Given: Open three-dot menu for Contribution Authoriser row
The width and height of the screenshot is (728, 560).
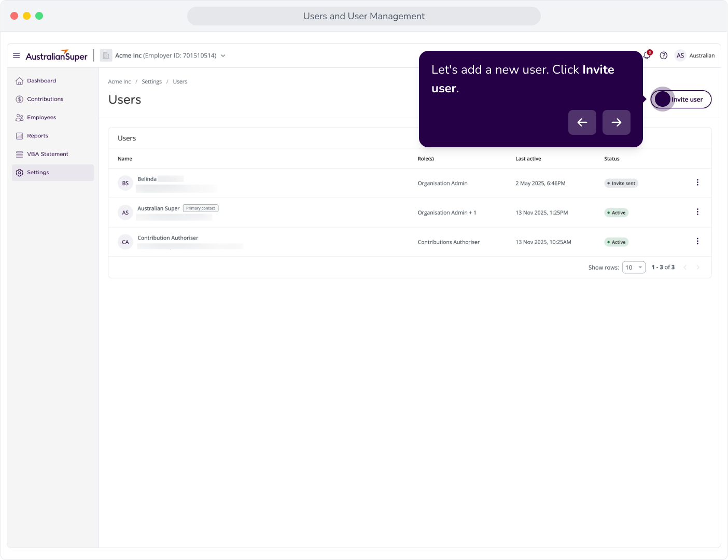Looking at the screenshot, I should click(697, 242).
